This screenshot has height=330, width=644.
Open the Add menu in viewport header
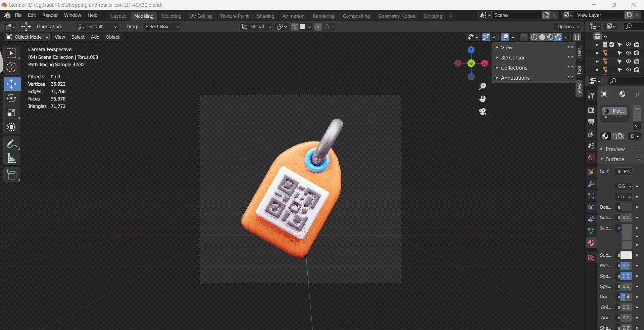[x=95, y=37]
